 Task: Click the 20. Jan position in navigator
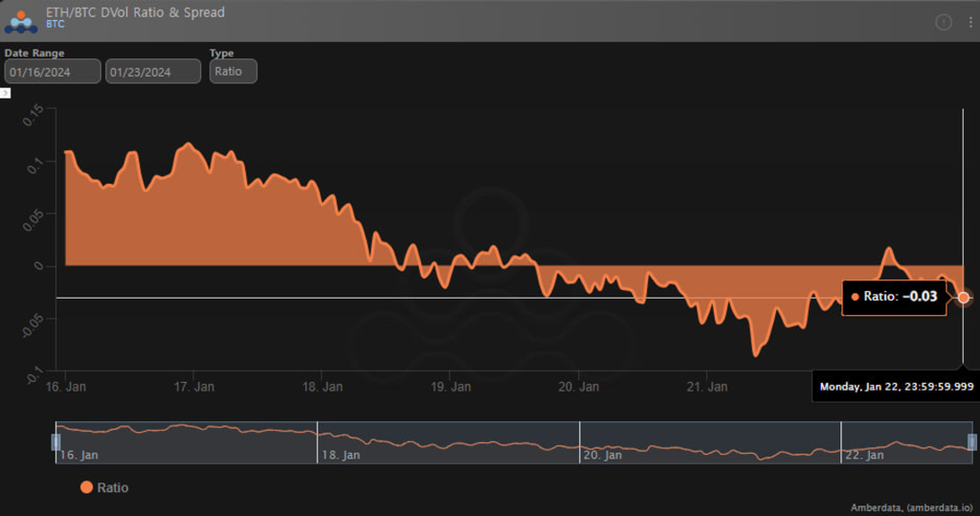[x=603, y=455]
